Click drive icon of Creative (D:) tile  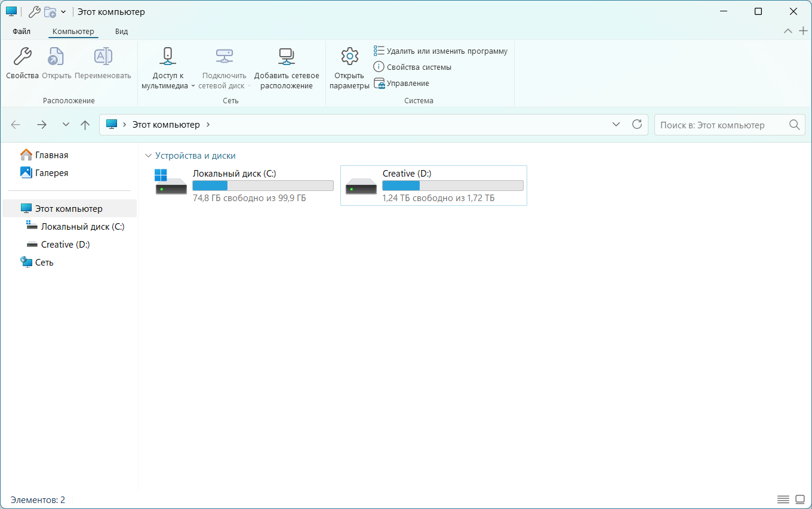(x=361, y=186)
